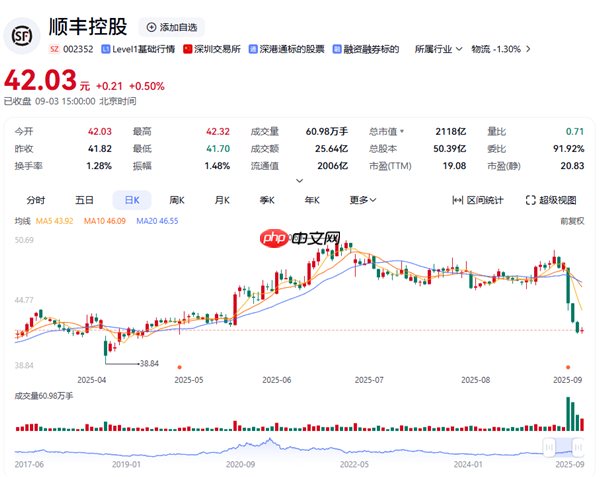Click 最高 value 42.32
Viewport: 600px width, 477px height.
point(218,132)
